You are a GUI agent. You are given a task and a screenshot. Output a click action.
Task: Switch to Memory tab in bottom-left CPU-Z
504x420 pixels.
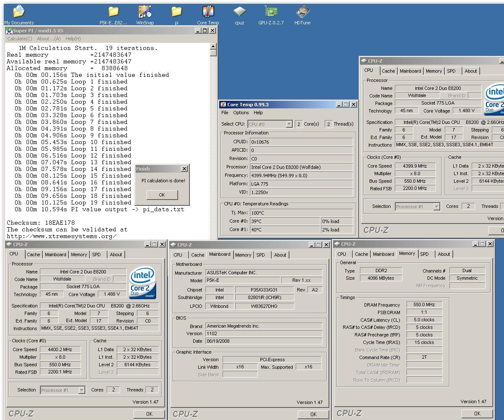coord(79,255)
